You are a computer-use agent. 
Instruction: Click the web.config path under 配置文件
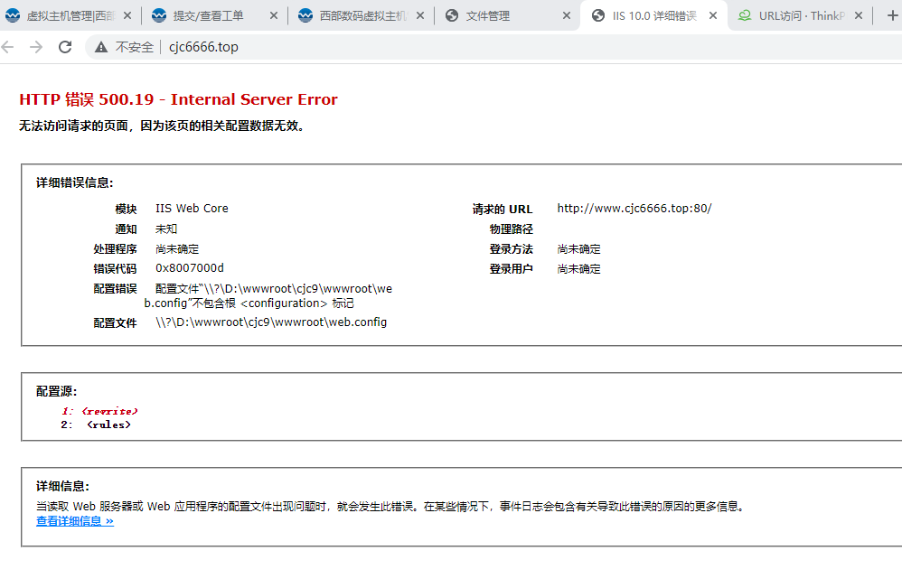click(271, 322)
